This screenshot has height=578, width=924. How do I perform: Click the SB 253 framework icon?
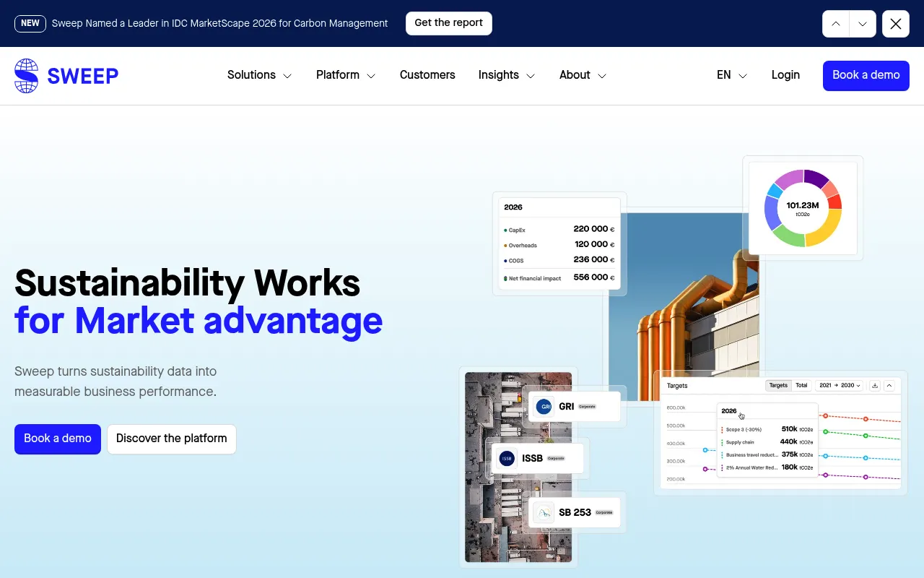544,513
